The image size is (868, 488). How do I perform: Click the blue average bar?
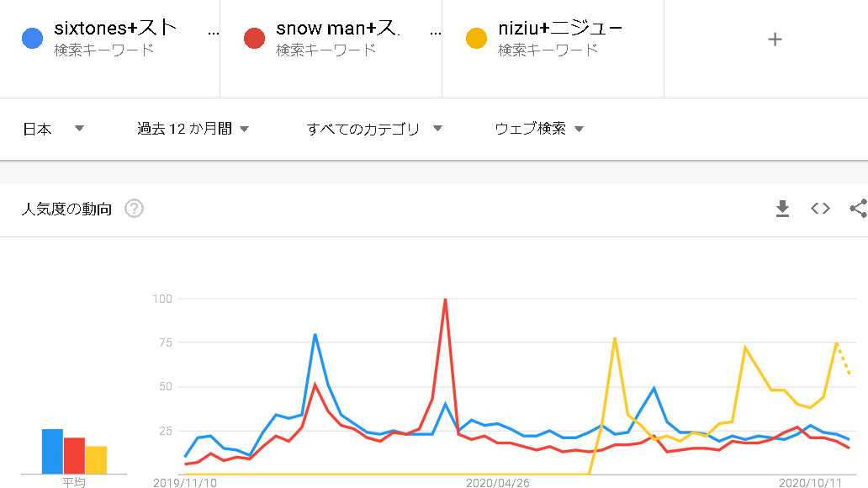click(x=53, y=452)
